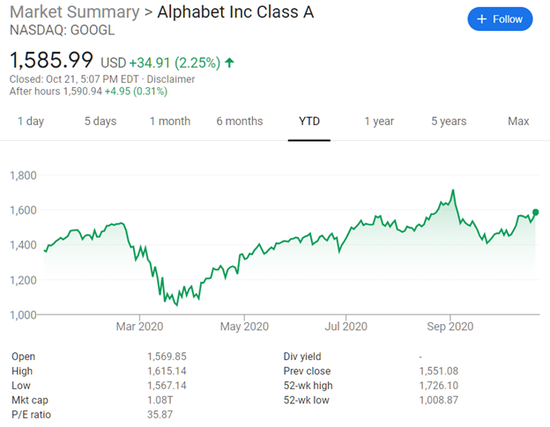Click the Jul 2020 axis label
550x427 pixels.
click(x=346, y=327)
